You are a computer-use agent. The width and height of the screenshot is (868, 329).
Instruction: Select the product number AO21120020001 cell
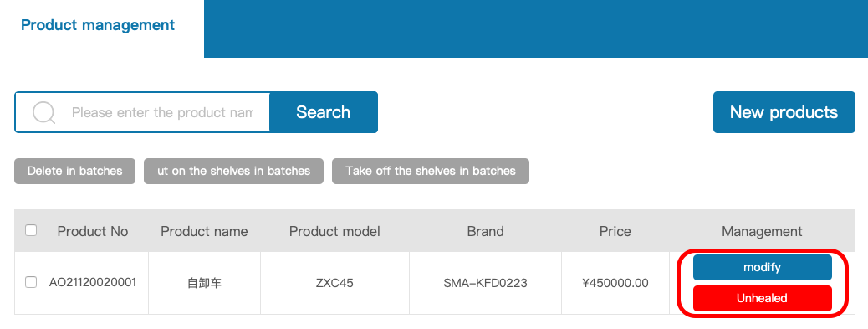[93, 282]
